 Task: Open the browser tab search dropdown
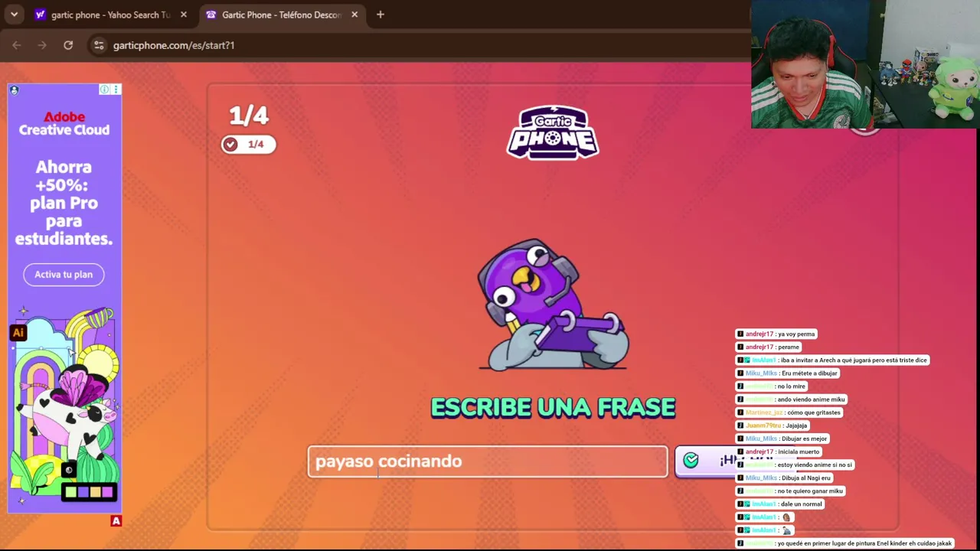[14, 15]
